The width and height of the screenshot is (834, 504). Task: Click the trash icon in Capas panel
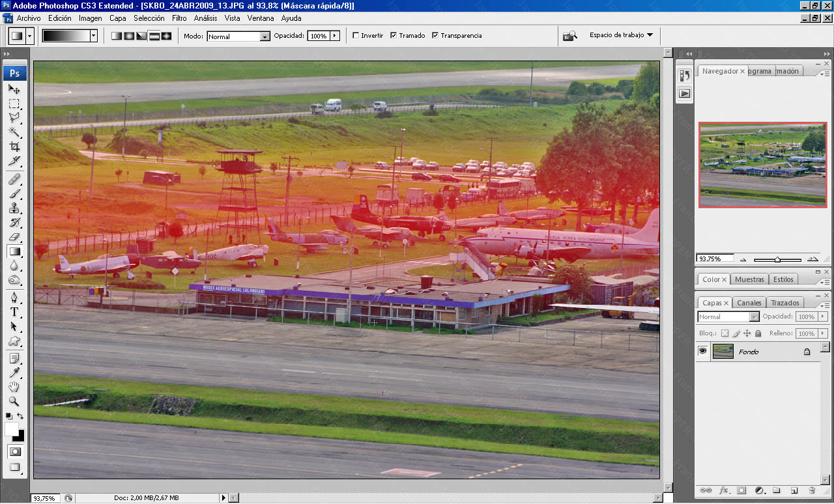tap(812, 490)
